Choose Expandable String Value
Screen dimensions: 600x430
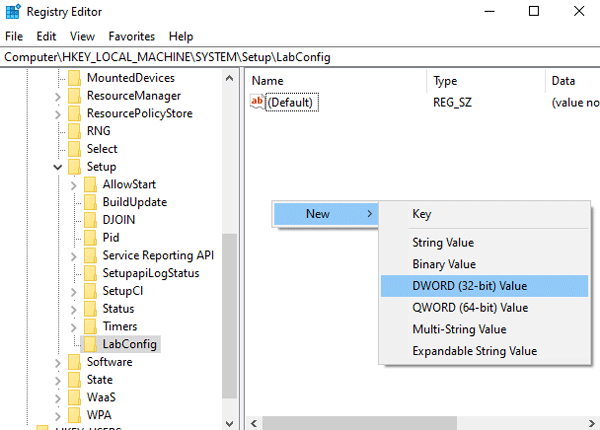(484, 351)
